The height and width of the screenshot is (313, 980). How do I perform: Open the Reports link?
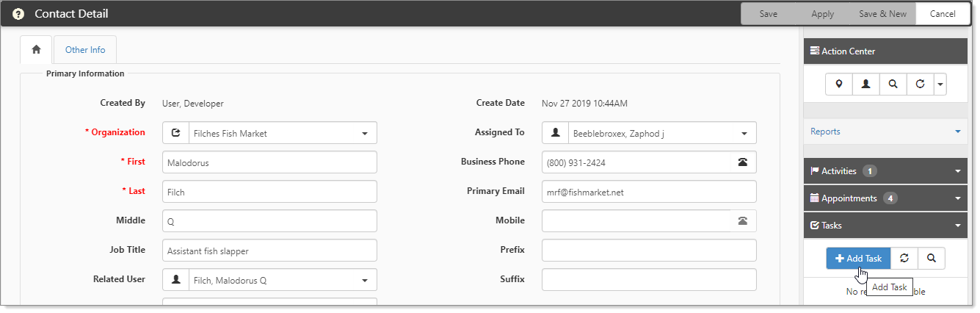(825, 132)
